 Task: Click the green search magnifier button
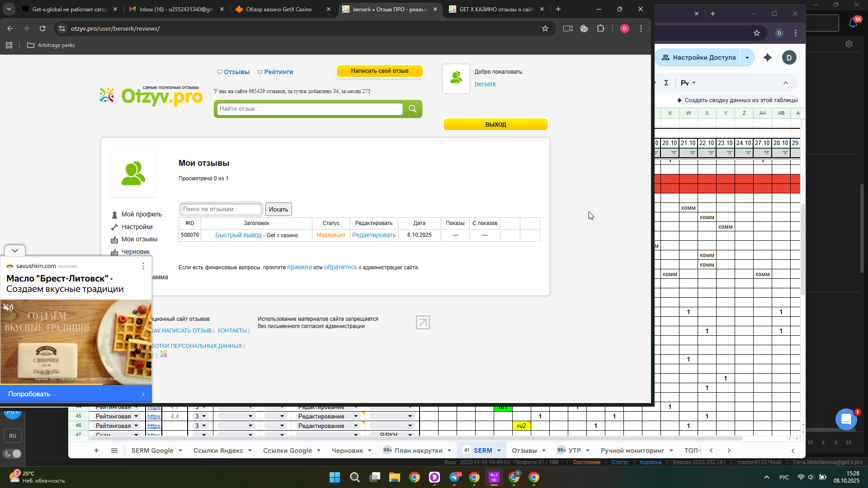click(x=412, y=109)
